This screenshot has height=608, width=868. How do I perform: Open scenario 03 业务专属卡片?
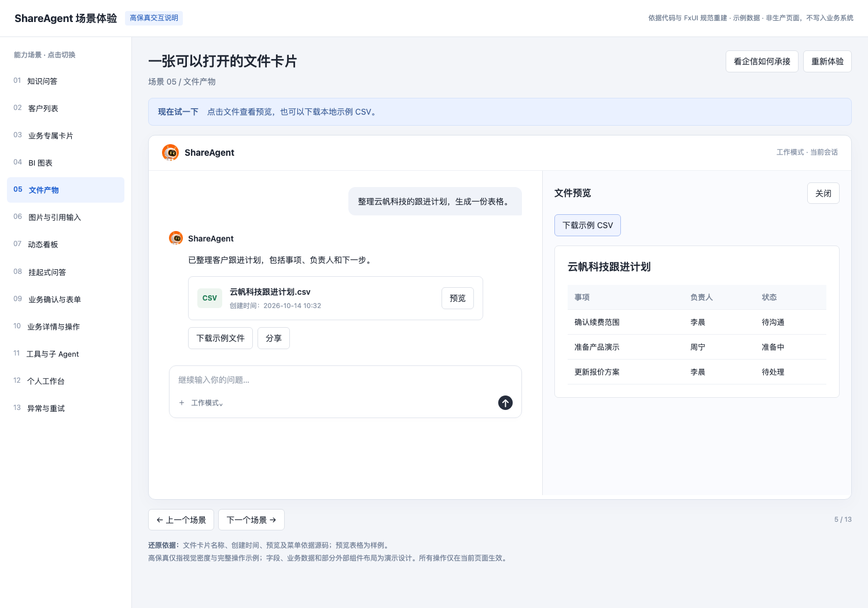65,135
